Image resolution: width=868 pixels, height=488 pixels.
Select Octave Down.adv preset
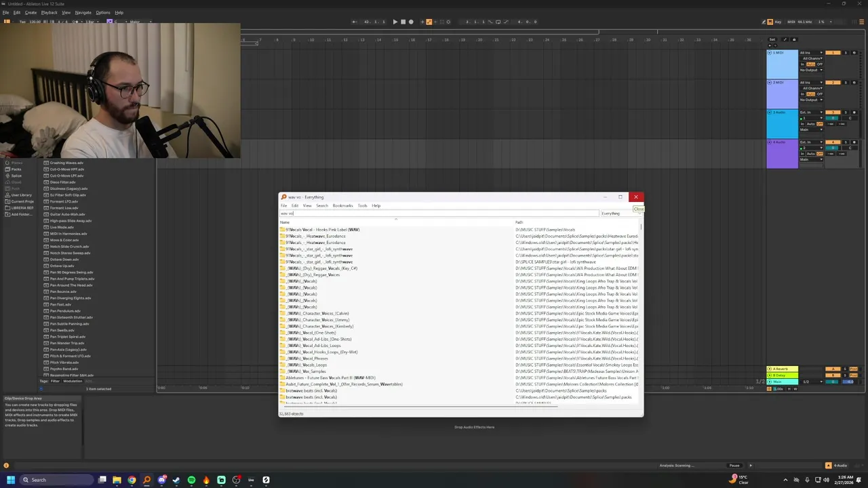[62, 260]
